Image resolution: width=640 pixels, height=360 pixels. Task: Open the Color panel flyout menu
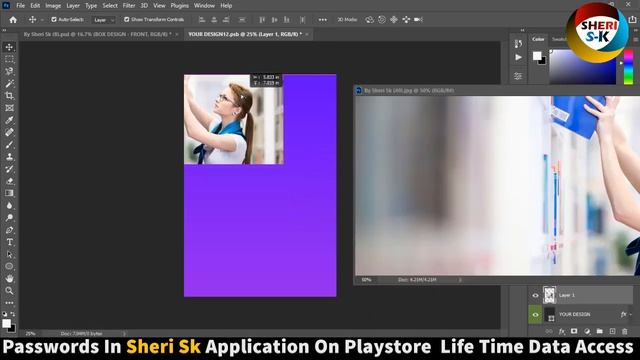point(636,39)
